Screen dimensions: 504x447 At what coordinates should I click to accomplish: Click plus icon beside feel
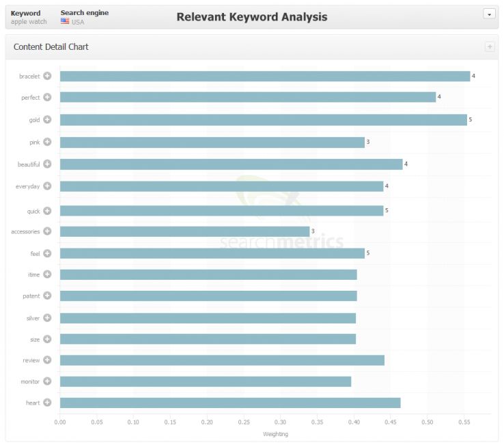click(x=47, y=253)
